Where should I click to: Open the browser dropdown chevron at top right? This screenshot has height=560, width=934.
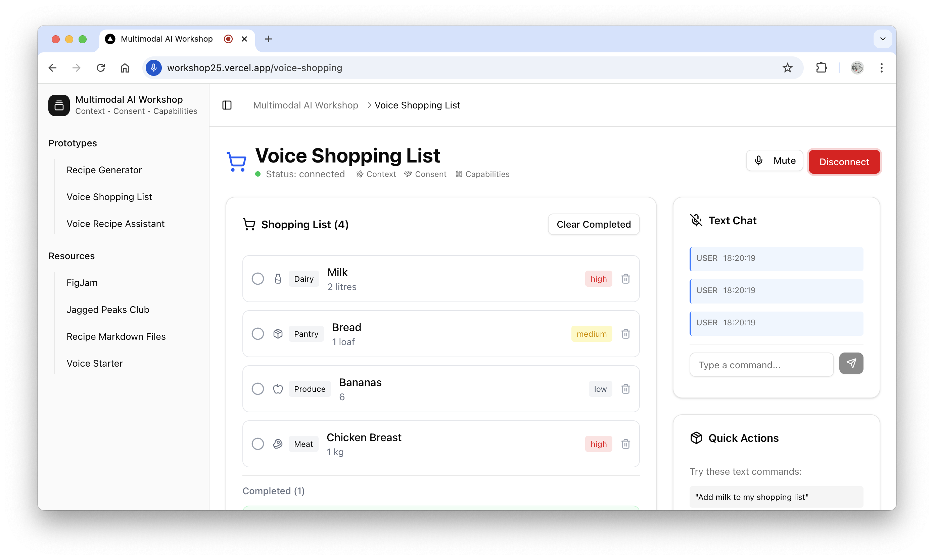(x=882, y=39)
